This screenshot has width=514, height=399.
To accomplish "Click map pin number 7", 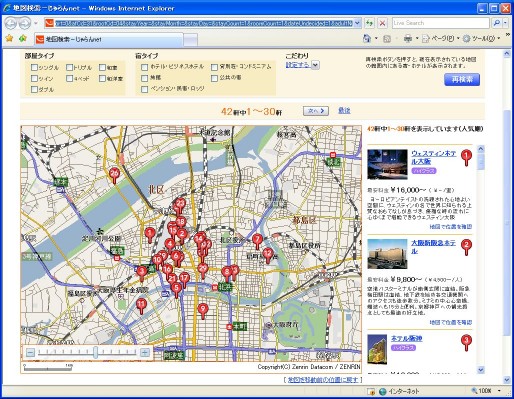I will point(257,241).
